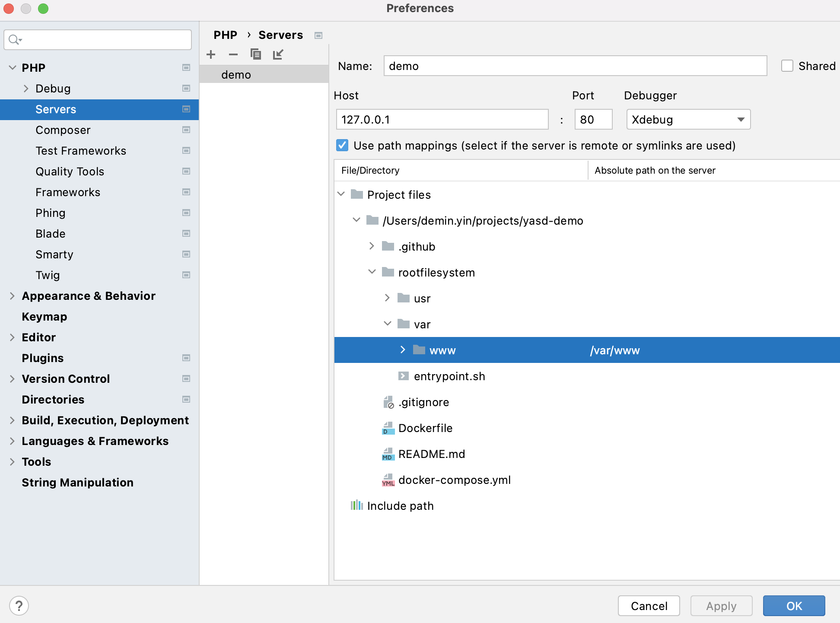This screenshot has width=840, height=623.
Task: Click the Dockerfile file icon
Action: click(x=388, y=428)
